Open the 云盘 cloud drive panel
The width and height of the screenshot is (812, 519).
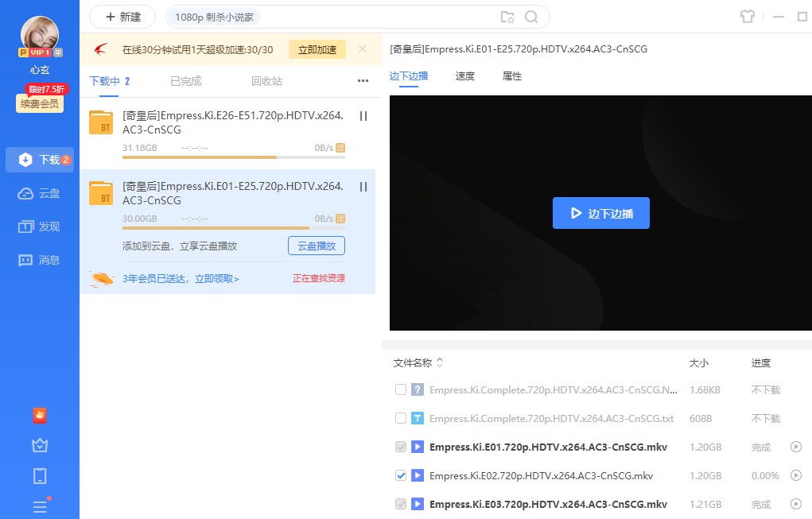[40, 192]
